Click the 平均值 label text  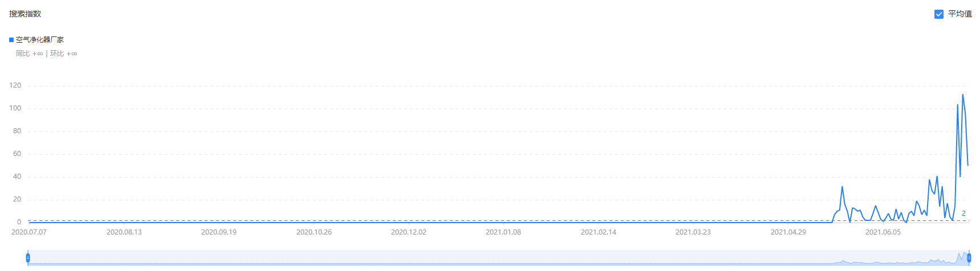(960, 14)
